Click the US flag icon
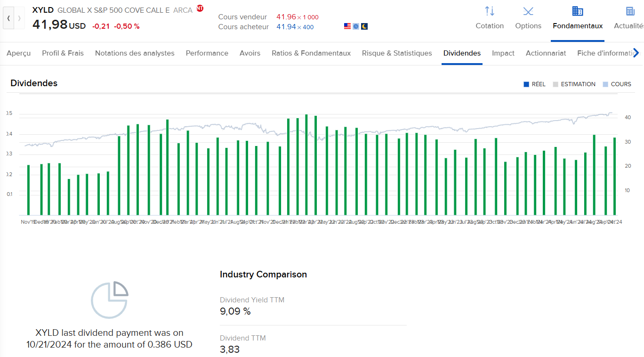Image resolution: width=644 pixels, height=357 pixels. 347,26
